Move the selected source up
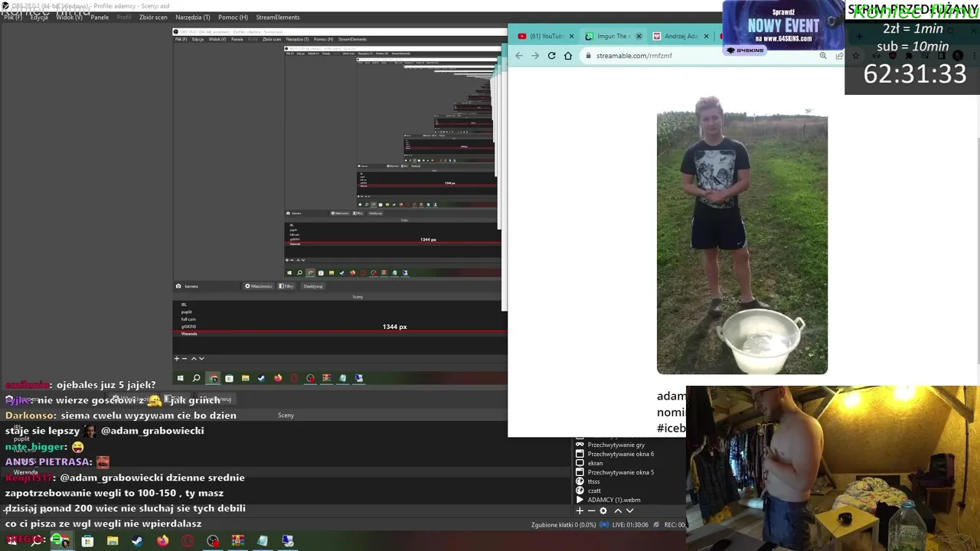980x551 pixels. point(618,510)
